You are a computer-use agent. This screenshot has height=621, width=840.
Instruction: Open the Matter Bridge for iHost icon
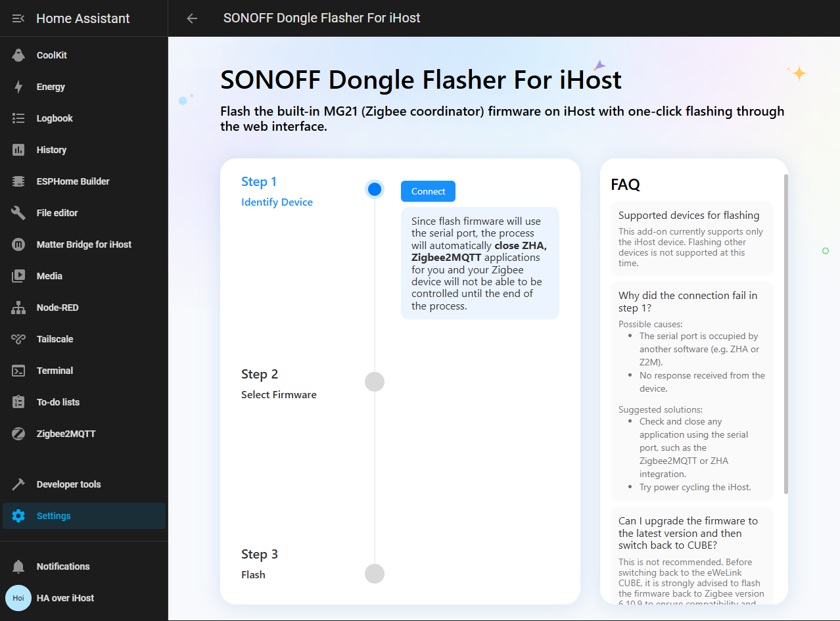coord(18,244)
